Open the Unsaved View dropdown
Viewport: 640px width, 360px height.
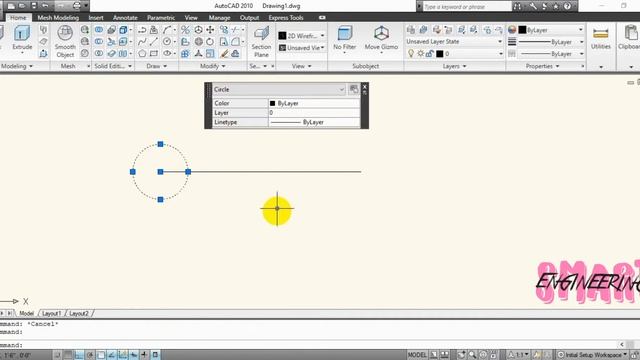[x=302, y=48]
